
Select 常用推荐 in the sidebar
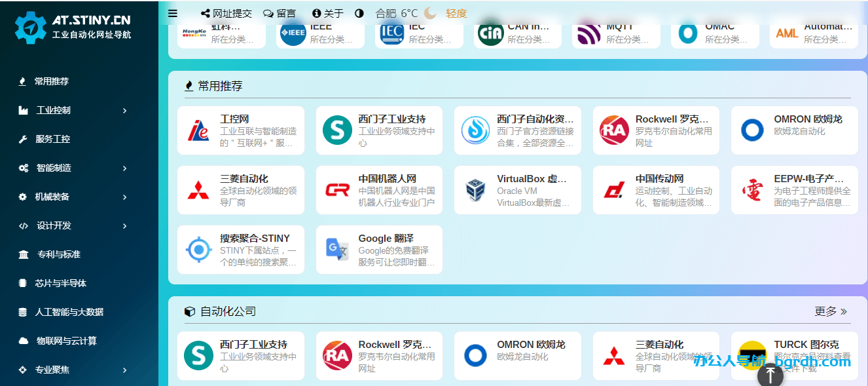point(51,81)
